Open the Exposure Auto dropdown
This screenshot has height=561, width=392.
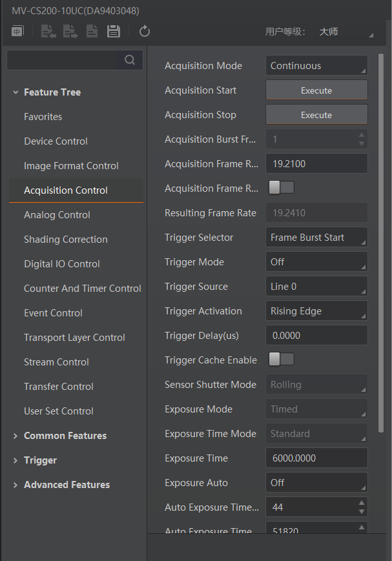coord(316,483)
